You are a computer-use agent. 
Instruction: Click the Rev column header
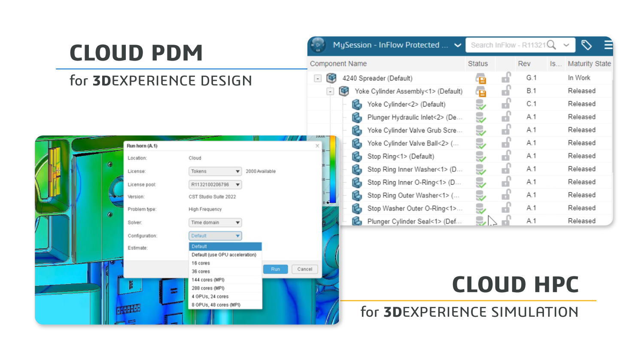[524, 64]
